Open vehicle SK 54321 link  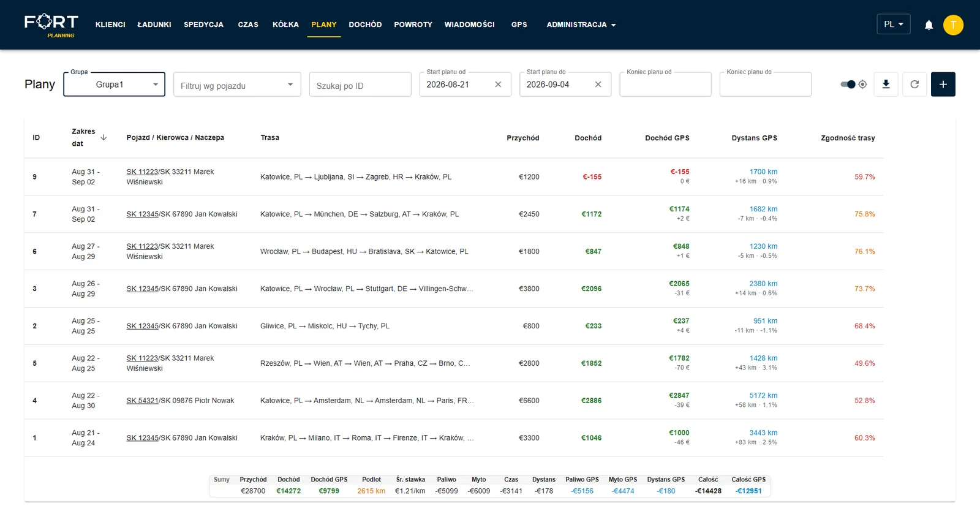pos(142,401)
